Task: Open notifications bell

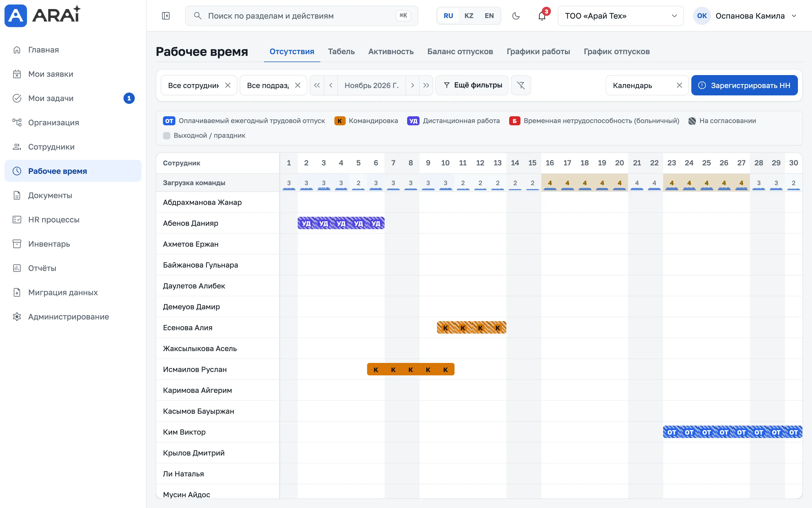Action: 542,16
